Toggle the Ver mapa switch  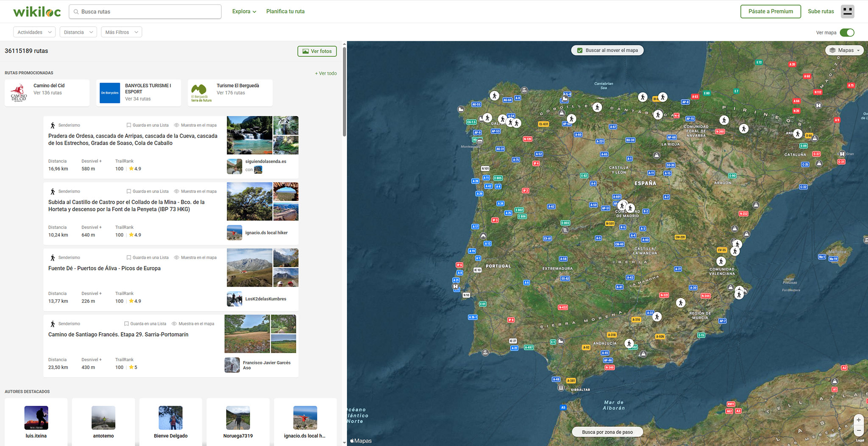[x=847, y=33]
